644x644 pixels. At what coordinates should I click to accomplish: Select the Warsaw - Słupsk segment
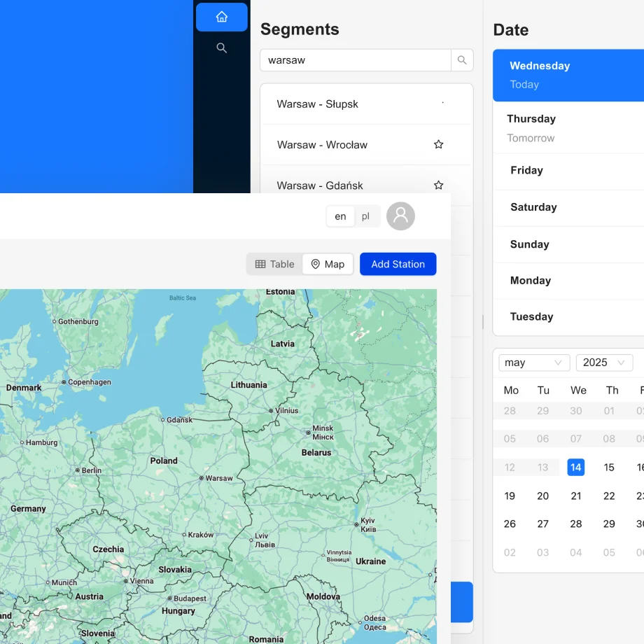(x=318, y=104)
